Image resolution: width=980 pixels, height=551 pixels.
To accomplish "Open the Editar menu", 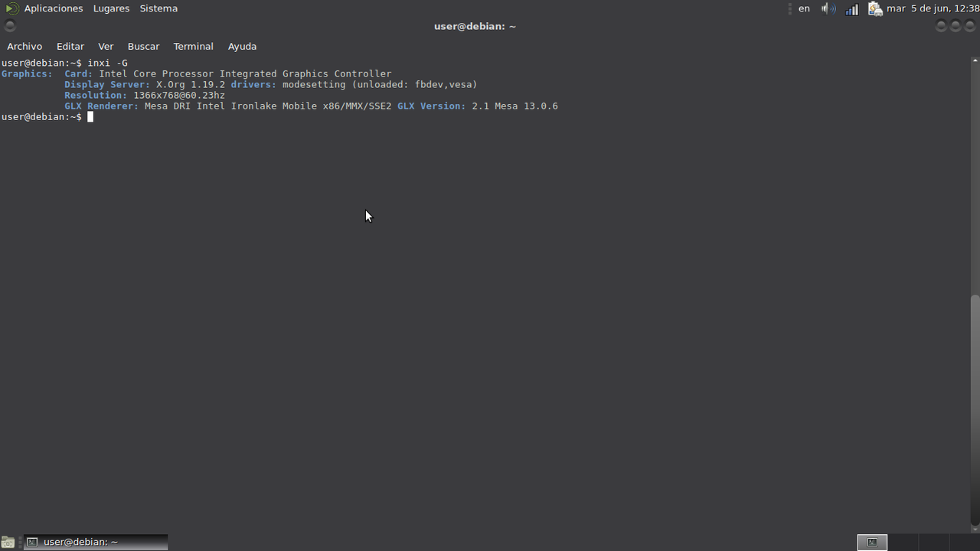I will point(70,47).
